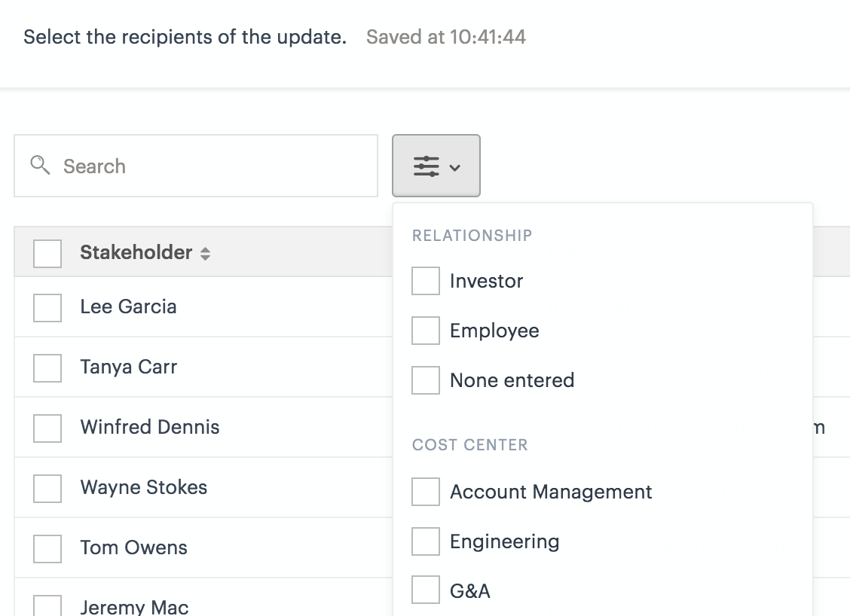The height and width of the screenshot is (616, 850).
Task: Check the Tom Owens checkbox
Action: point(47,548)
